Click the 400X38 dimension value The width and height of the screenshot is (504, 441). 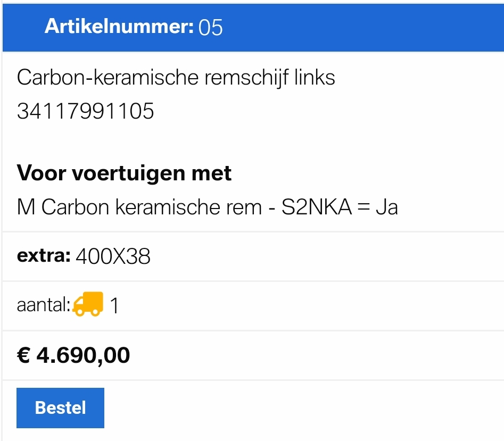(x=113, y=256)
